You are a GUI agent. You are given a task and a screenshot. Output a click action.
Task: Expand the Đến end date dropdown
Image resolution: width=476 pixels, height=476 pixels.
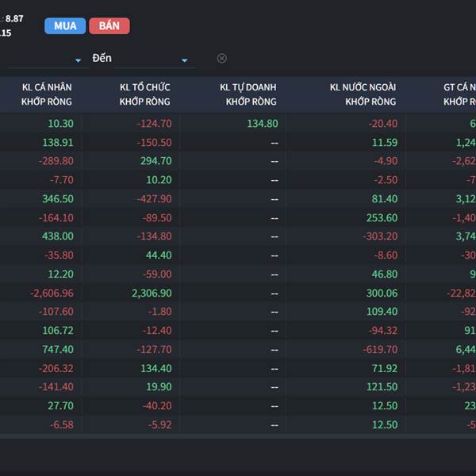185,60
